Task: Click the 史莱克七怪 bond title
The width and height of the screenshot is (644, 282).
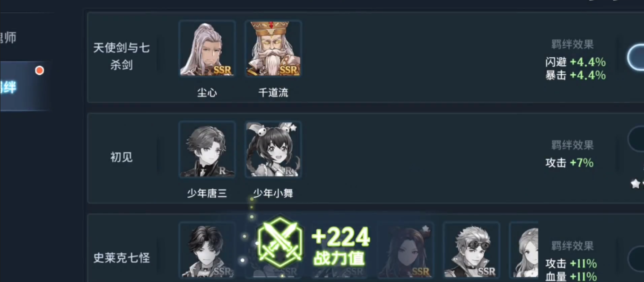Action: [122, 258]
